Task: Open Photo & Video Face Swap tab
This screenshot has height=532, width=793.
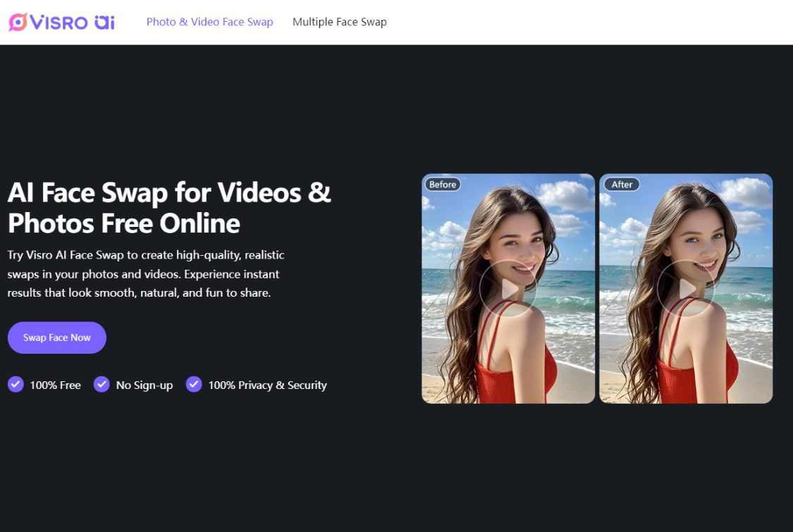Action: [x=209, y=22]
